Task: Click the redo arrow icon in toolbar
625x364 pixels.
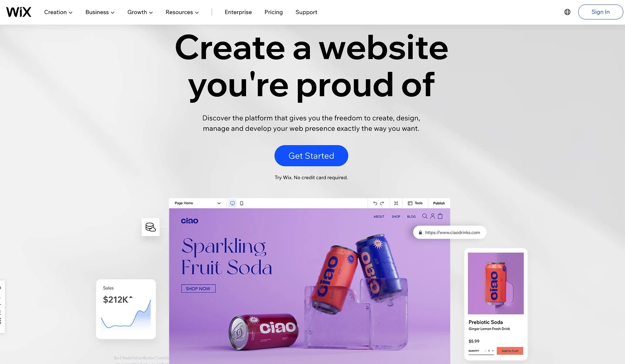Action: pos(382,203)
